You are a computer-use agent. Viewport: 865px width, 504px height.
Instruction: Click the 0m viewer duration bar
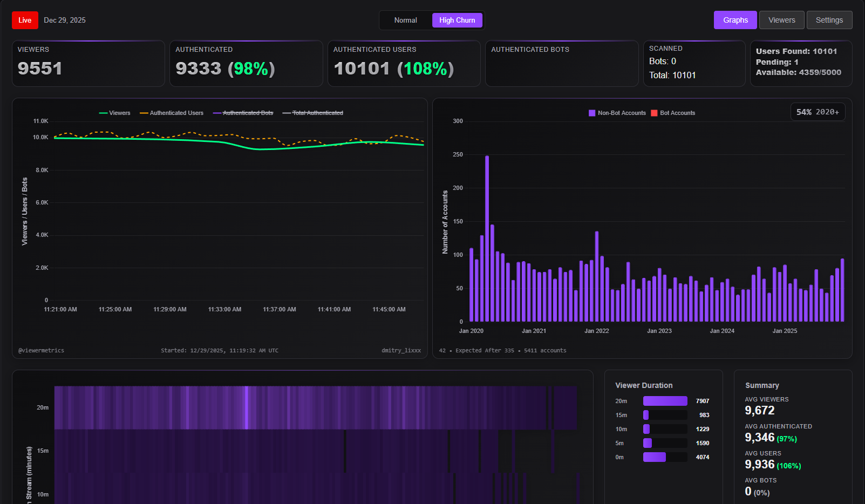click(x=655, y=457)
